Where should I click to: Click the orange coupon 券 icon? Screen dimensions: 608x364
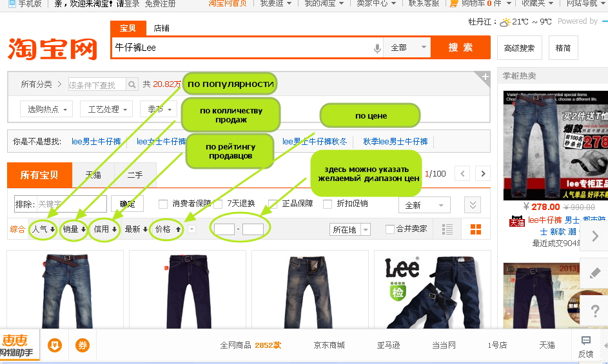pos(82,345)
